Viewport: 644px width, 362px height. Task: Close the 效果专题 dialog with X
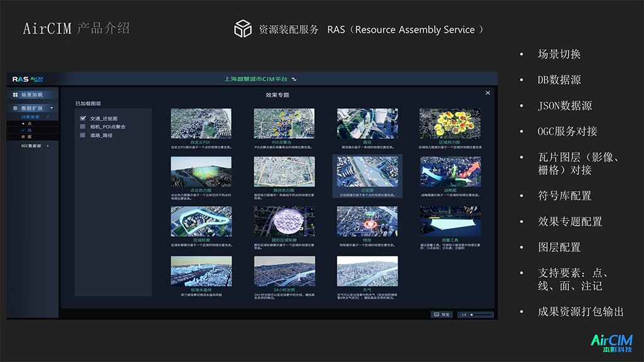(487, 93)
